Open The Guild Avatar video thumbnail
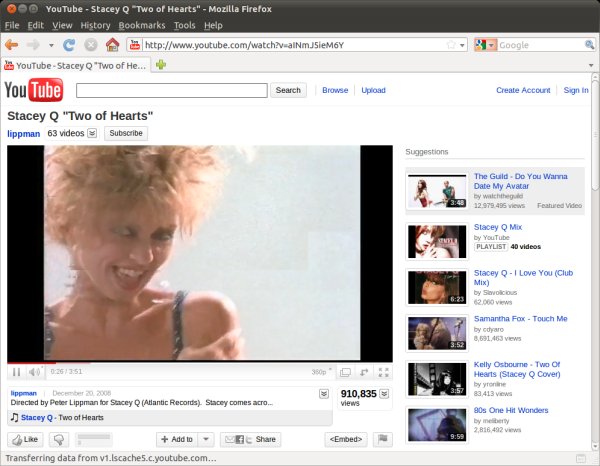600x466 pixels. coord(437,191)
